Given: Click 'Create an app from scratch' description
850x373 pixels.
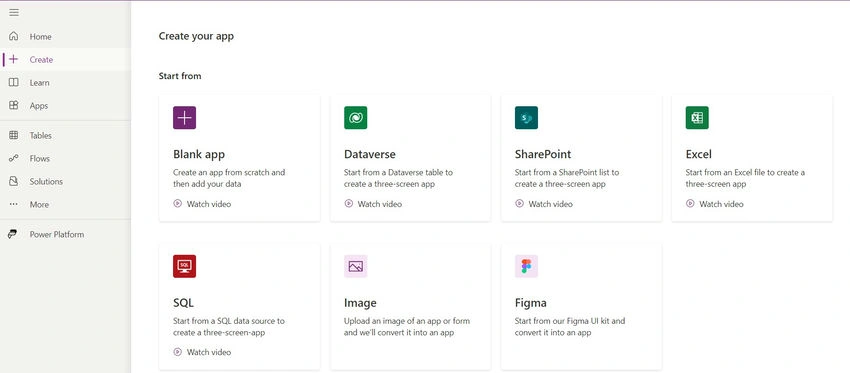Looking at the screenshot, I should [229, 178].
